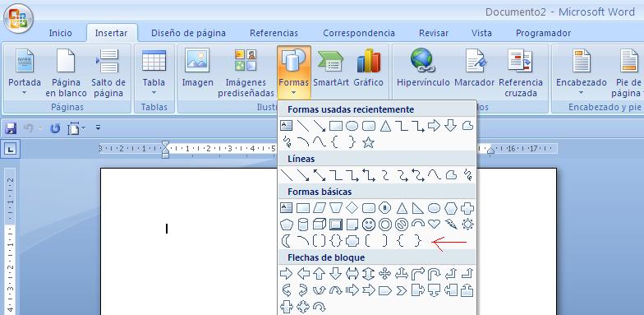Select the diamond shape

[352, 208]
